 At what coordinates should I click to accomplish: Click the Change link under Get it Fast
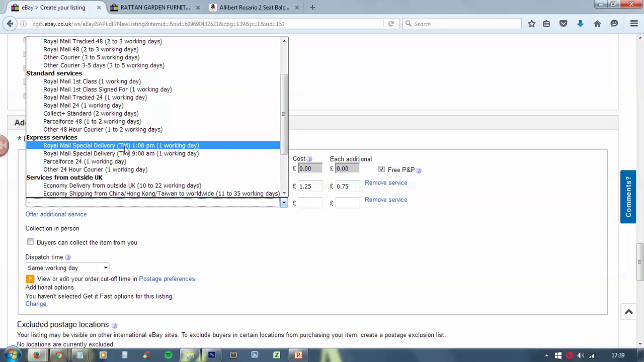pyautogui.click(x=36, y=304)
